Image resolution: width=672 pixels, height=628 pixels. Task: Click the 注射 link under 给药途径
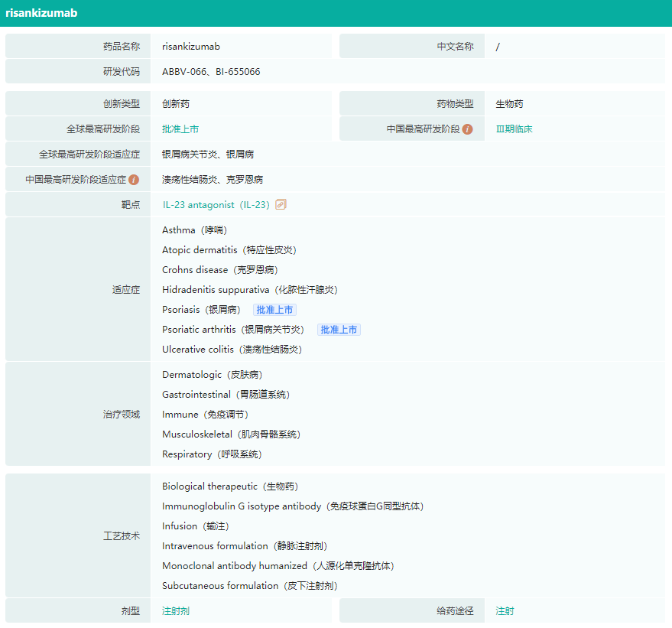tap(505, 611)
